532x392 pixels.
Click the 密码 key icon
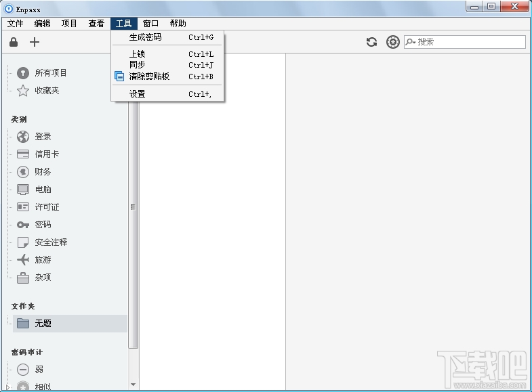[23, 225]
